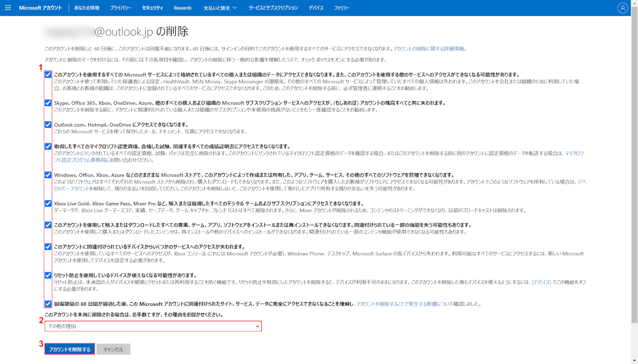Image resolution: width=638 pixels, height=364 pixels.
Task: Toggle the Xbox Live Gold, Game Pass checkbox
Action: 48,203
